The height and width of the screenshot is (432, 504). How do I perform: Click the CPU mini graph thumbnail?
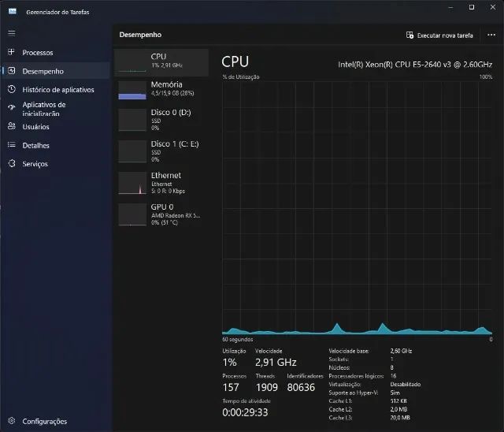point(132,62)
